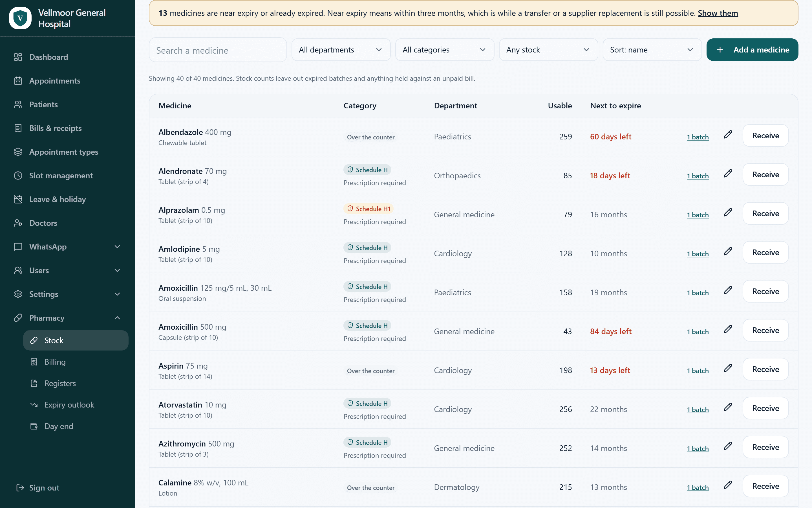
Task: Open the Billing pharmacy submenu item
Action: [76, 362]
